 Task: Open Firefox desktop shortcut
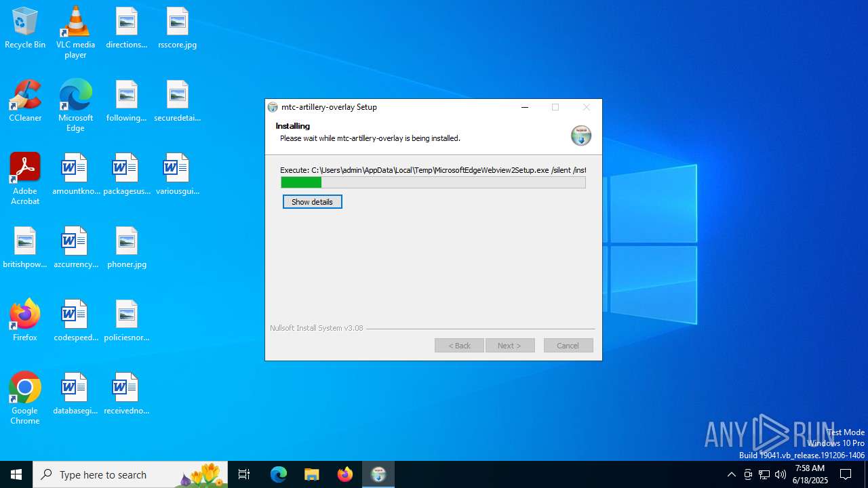pos(25,321)
